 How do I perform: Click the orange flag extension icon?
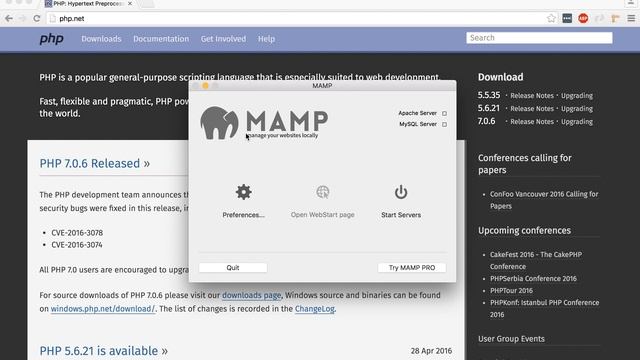615,18
